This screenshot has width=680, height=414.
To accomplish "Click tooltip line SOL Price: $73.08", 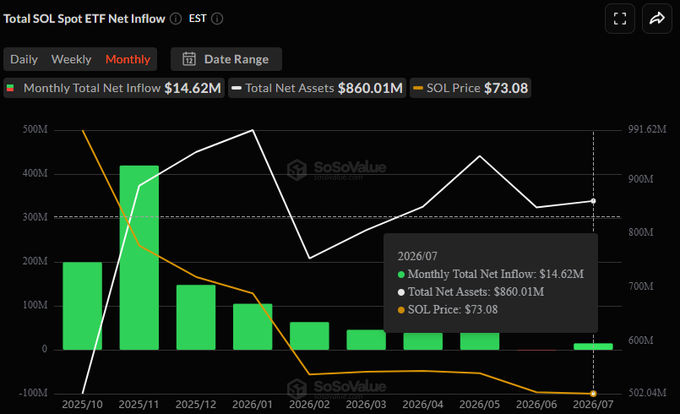I will coord(448,310).
